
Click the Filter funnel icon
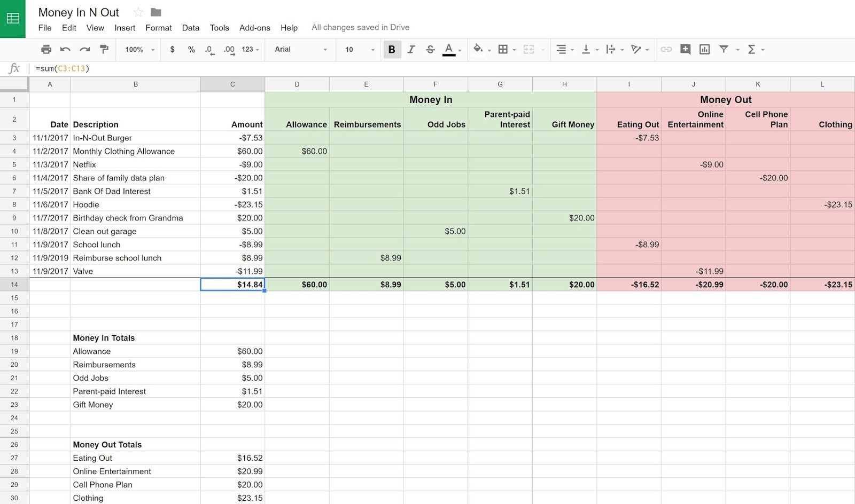pos(724,49)
